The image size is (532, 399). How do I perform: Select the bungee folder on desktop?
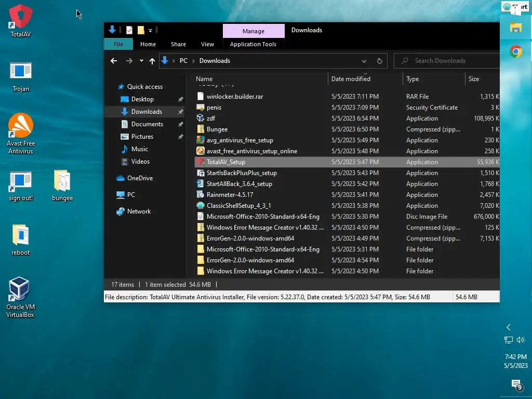point(62,185)
